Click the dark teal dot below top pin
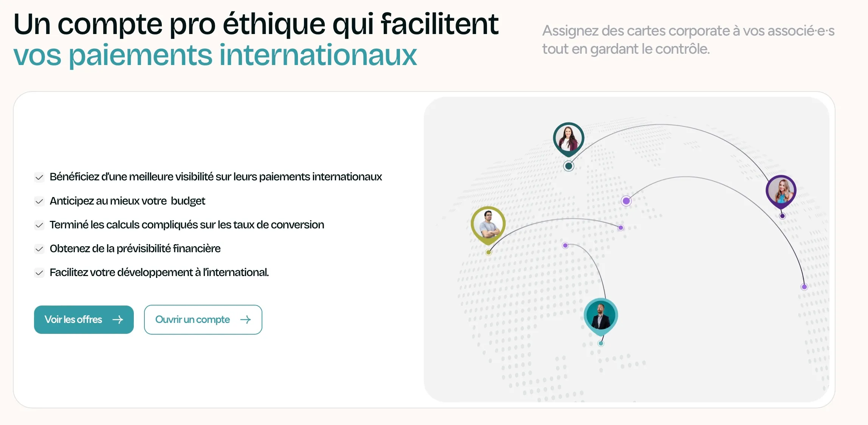The height and width of the screenshot is (425, 868). (569, 166)
